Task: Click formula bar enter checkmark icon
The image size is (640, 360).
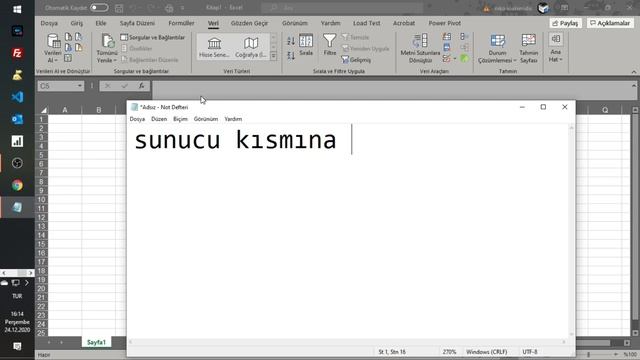Action: coord(124,86)
